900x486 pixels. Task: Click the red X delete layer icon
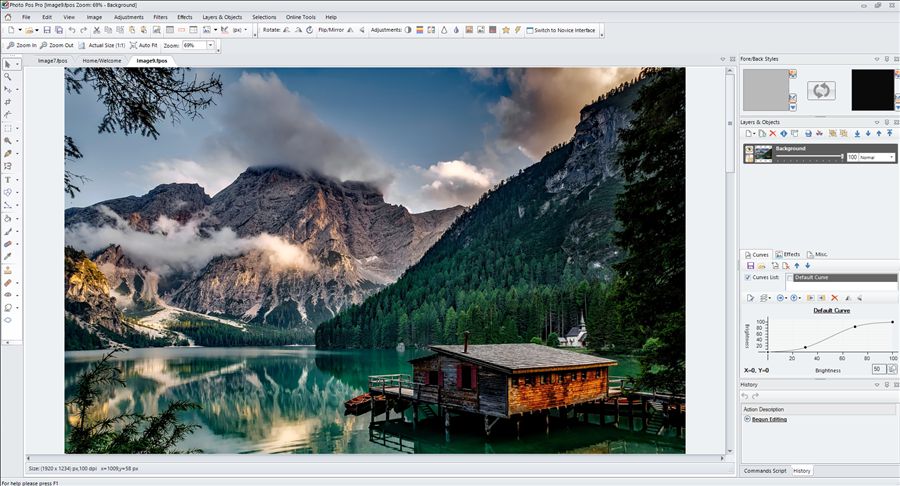coord(773,133)
